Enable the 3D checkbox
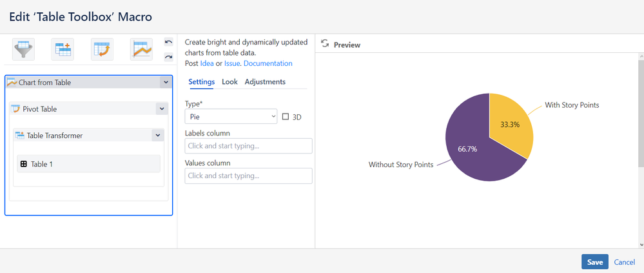This screenshot has width=644, height=273. (x=286, y=117)
